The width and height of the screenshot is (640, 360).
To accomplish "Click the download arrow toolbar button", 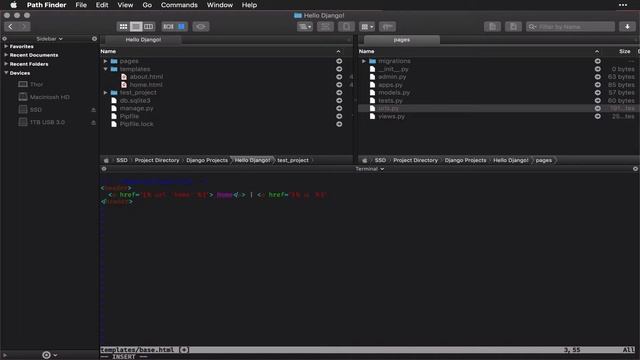I will (x=627, y=27).
